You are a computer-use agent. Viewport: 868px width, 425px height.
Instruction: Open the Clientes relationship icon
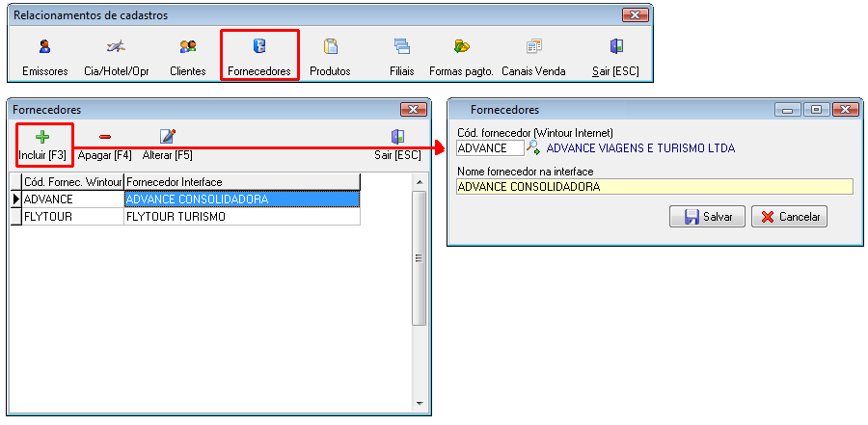[188, 47]
